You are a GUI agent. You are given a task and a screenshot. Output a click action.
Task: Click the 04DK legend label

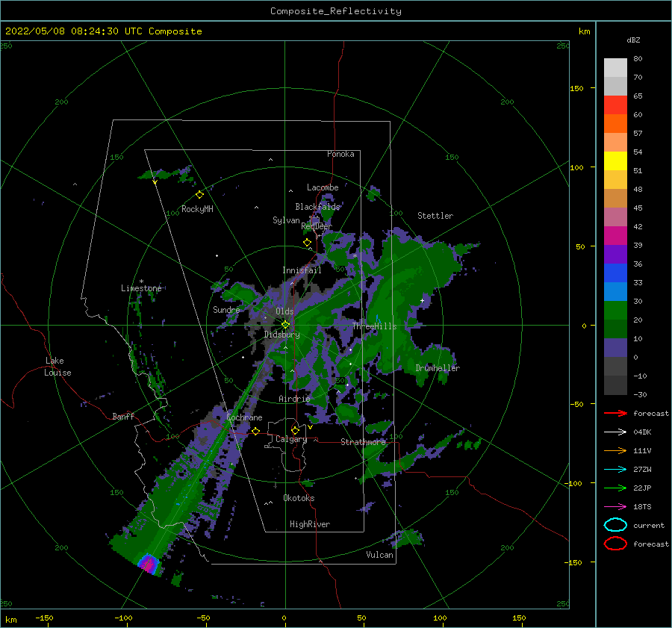click(x=642, y=432)
